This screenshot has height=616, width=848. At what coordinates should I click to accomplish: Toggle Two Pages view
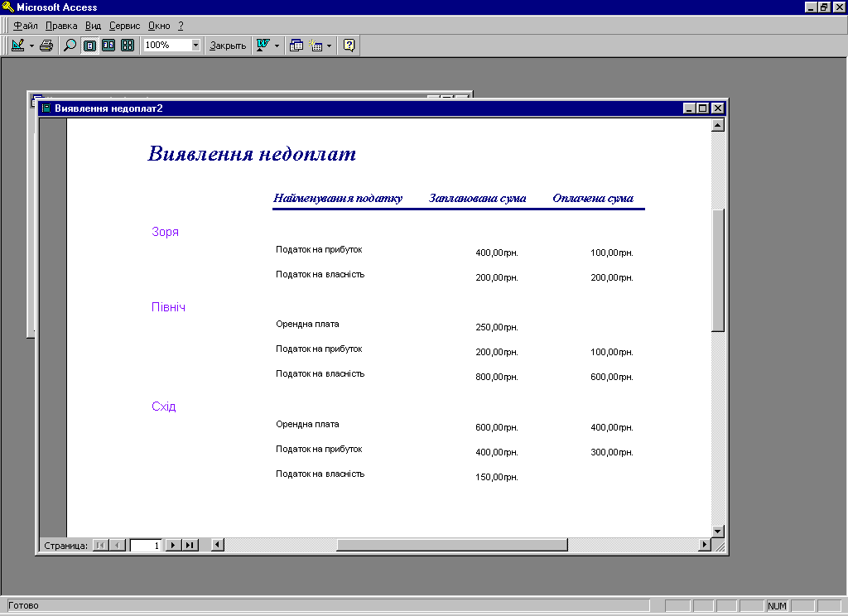[108, 46]
